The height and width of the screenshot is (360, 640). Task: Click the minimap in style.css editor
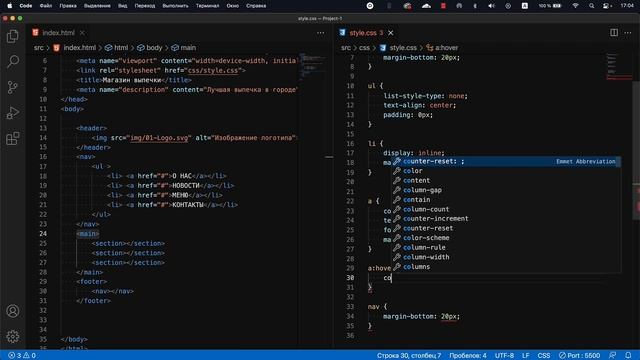pyautogui.click(x=618, y=67)
